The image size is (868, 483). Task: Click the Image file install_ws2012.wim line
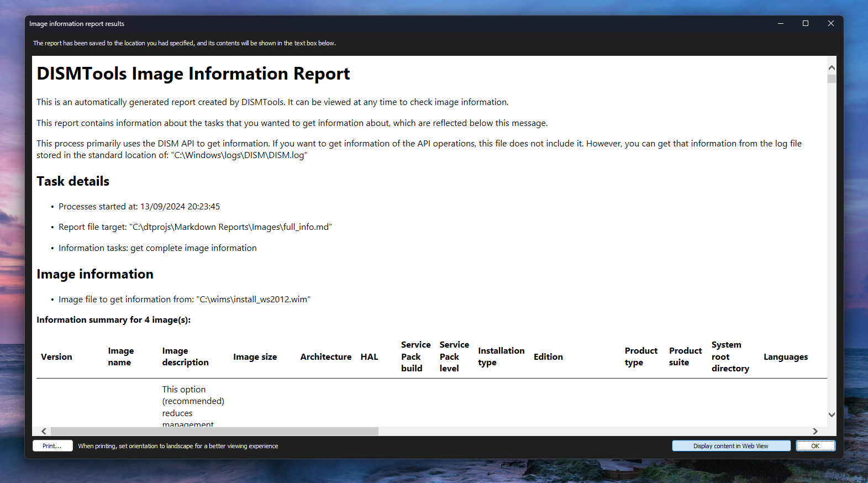click(185, 300)
